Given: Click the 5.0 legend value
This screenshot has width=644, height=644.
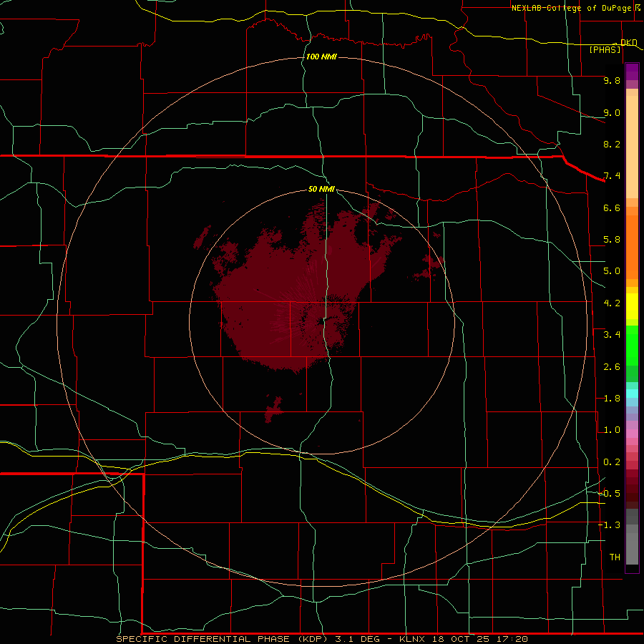Looking at the screenshot, I should [x=612, y=271].
